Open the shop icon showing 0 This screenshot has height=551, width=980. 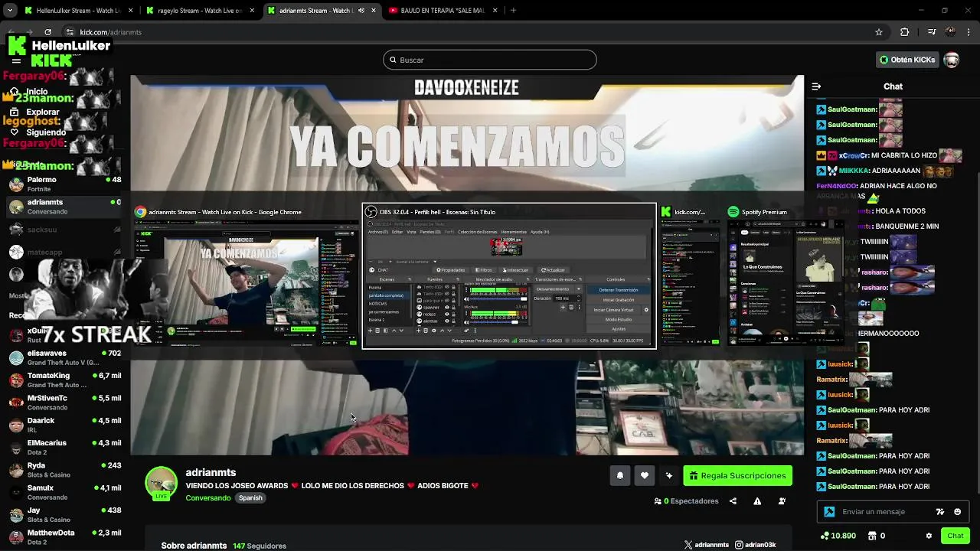[x=875, y=536]
